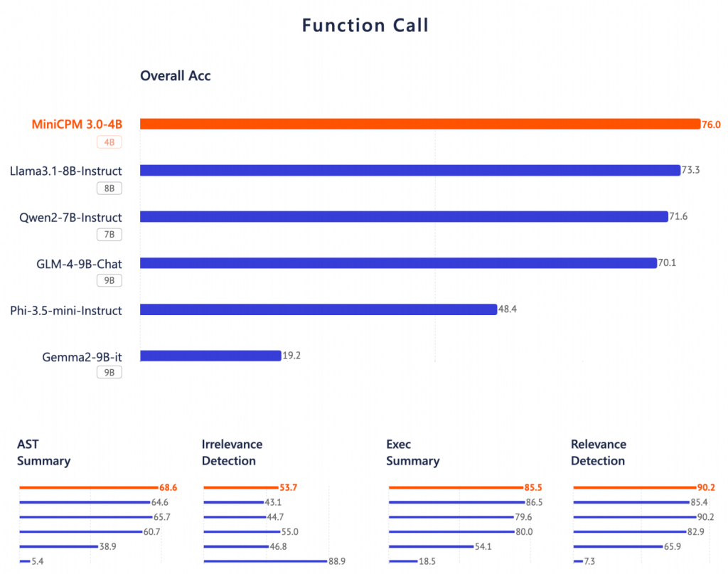The width and height of the screenshot is (728, 574).
Task: Click the 7B parameter size badge
Action: [109, 235]
